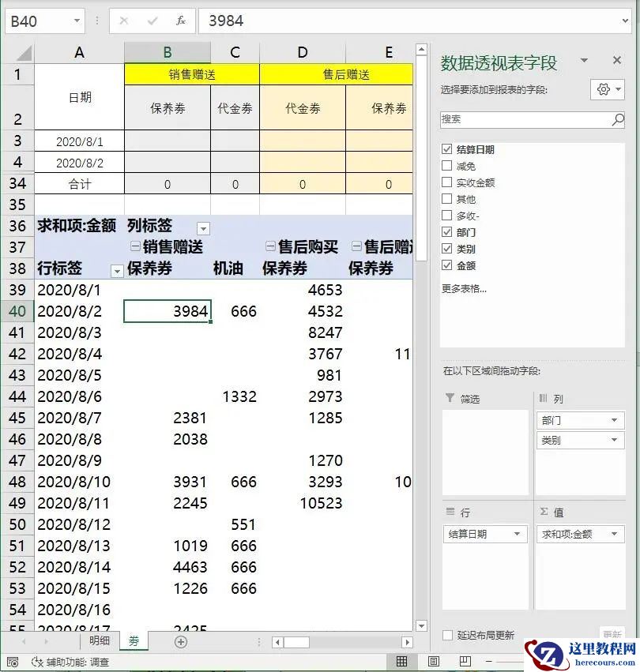Click the macro record icon in status bar
This screenshot has height=672, width=640.
[13, 662]
